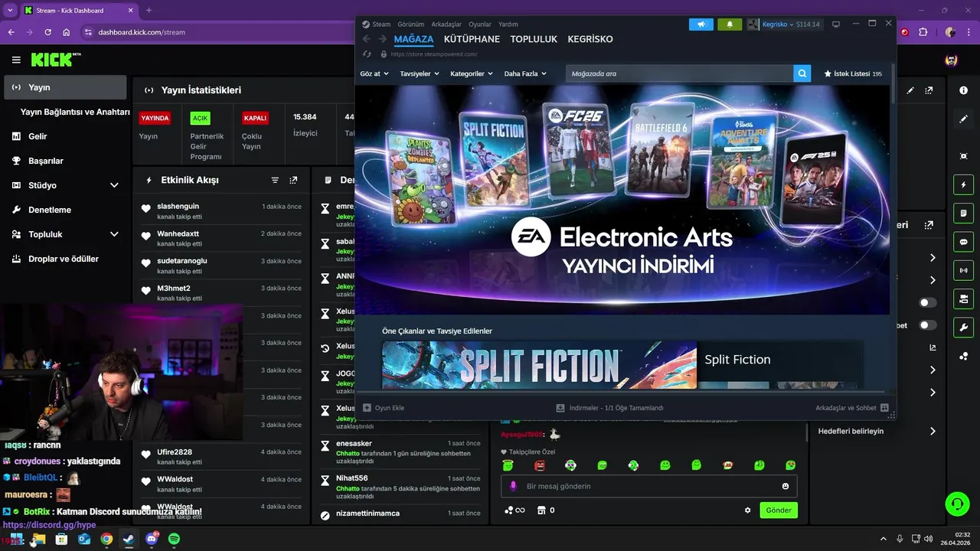Click the shop icon below chat input

(x=541, y=510)
